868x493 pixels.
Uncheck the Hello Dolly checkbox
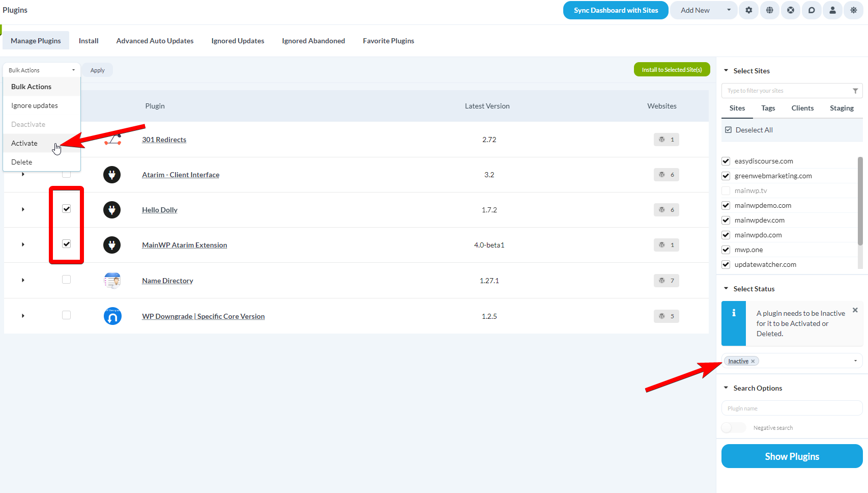click(66, 208)
